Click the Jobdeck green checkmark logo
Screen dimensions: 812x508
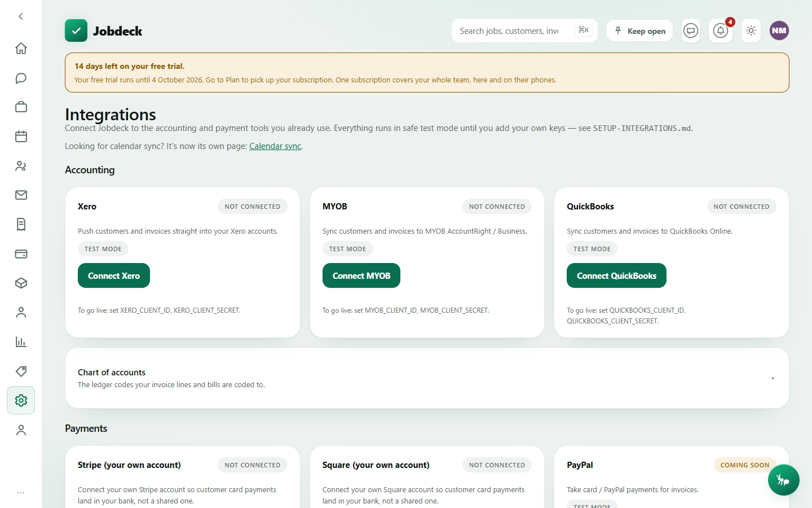click(x=76, y=30)
